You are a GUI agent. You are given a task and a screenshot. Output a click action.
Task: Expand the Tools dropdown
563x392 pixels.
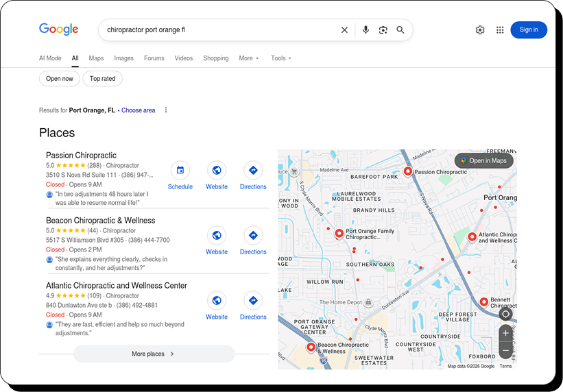pyautogui.click(x=280, y=58)
